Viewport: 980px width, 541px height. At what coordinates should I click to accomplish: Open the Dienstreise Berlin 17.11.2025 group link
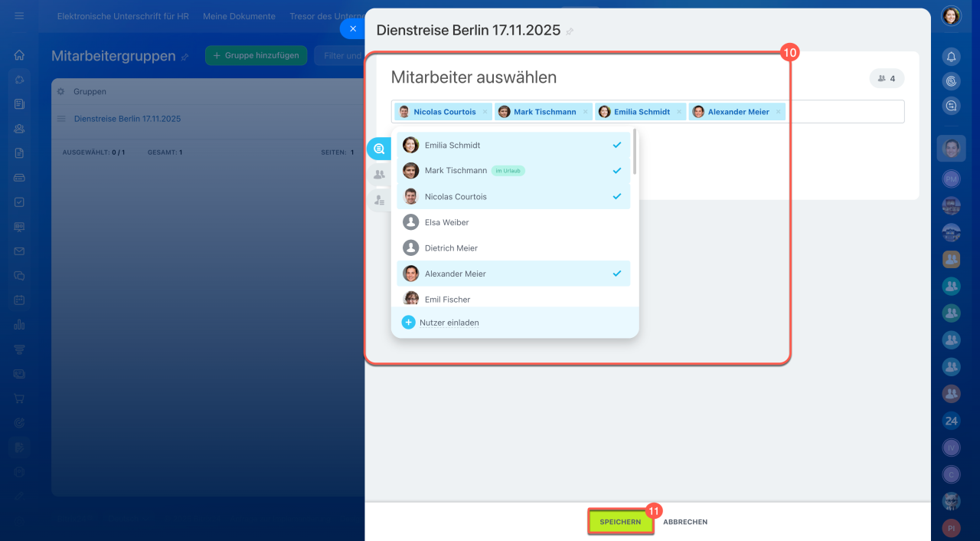127,119
